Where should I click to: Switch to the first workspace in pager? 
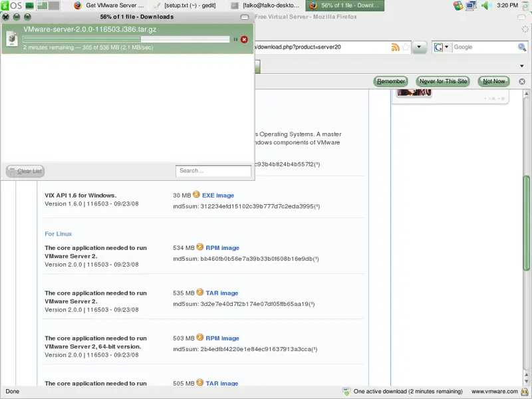pyautogui.click(x=42, y=5)
